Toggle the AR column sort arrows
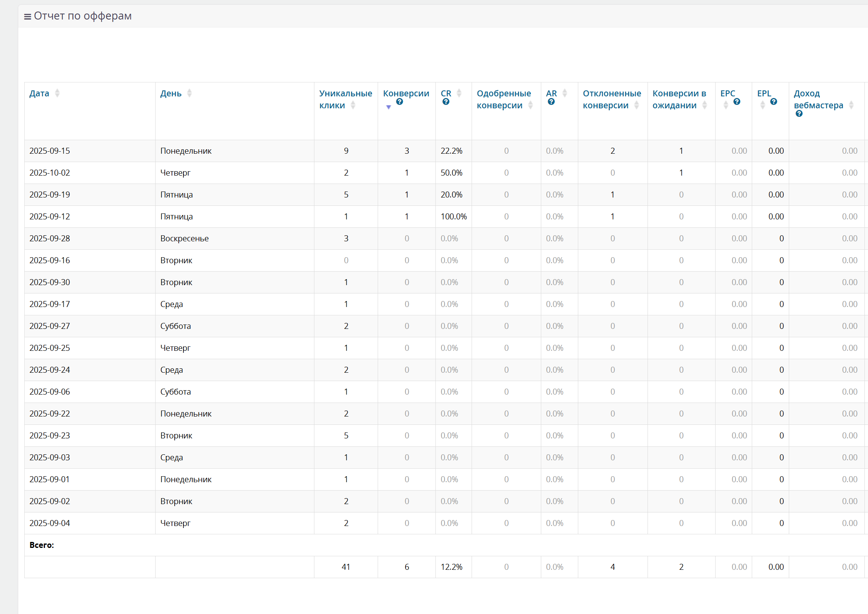 (x=564, y=93)
